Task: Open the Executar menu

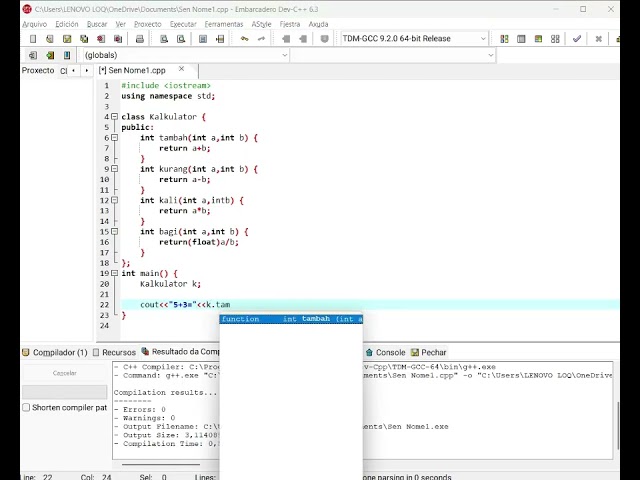Action: coord(183,24)
